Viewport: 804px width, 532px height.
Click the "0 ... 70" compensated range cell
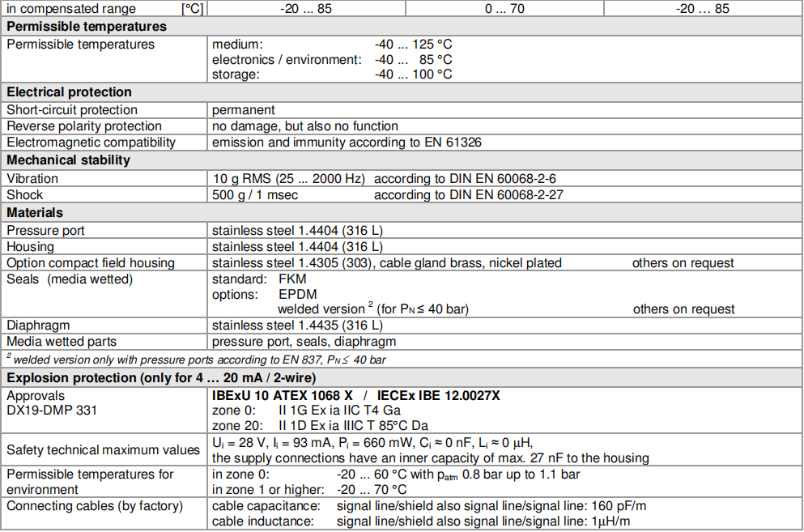(504, 9)
